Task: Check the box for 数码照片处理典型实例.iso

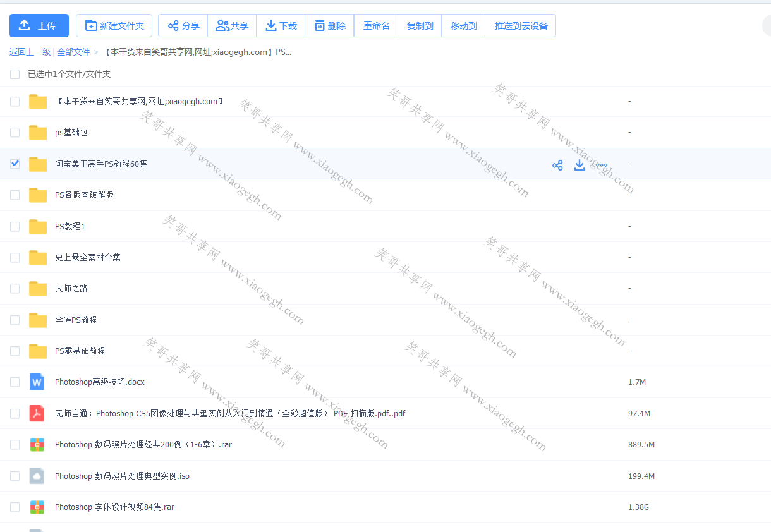Action: click(15, 476)
